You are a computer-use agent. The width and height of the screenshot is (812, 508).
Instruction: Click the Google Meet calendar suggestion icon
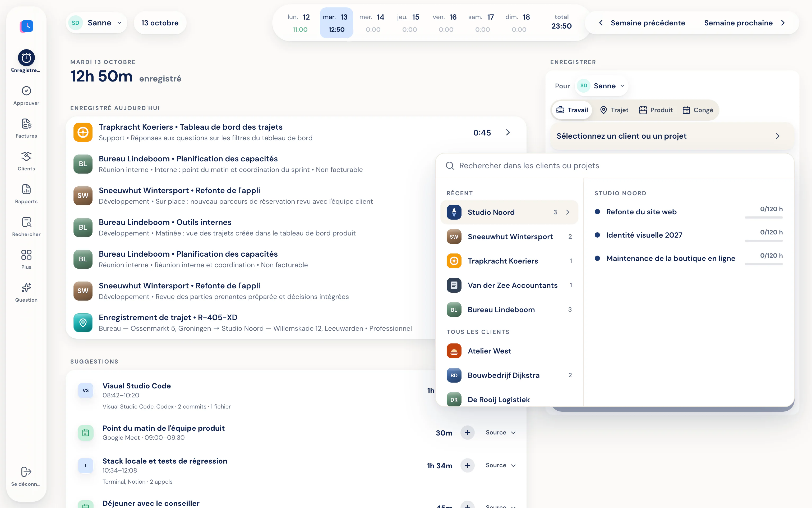point(86,433)
